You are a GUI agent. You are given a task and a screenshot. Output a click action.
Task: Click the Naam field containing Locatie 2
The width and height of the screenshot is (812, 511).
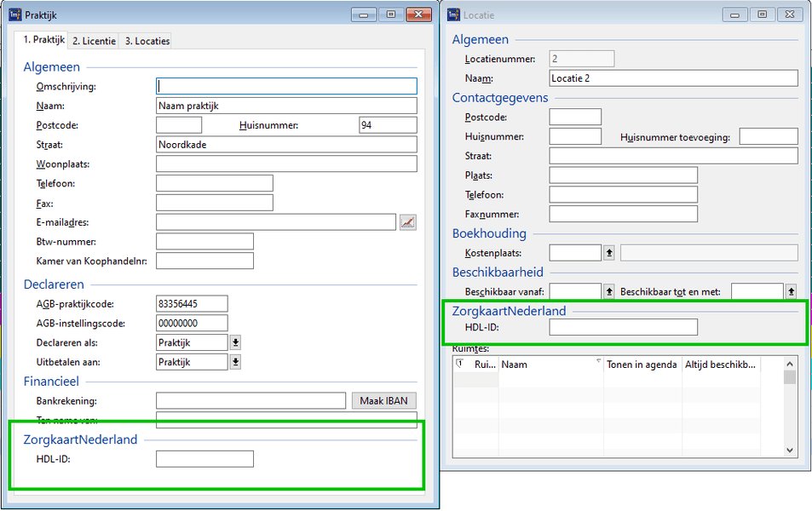(673, 78)
